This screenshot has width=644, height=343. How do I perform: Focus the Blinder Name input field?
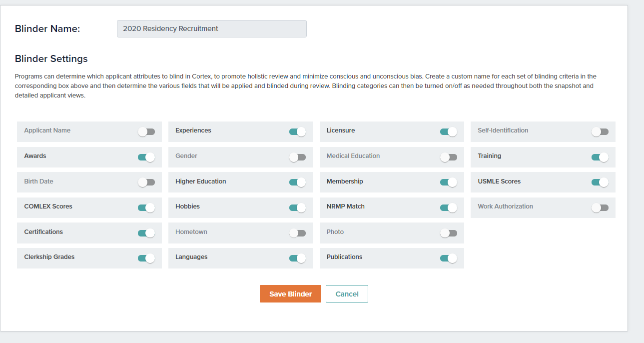click(x=212, y=29)
